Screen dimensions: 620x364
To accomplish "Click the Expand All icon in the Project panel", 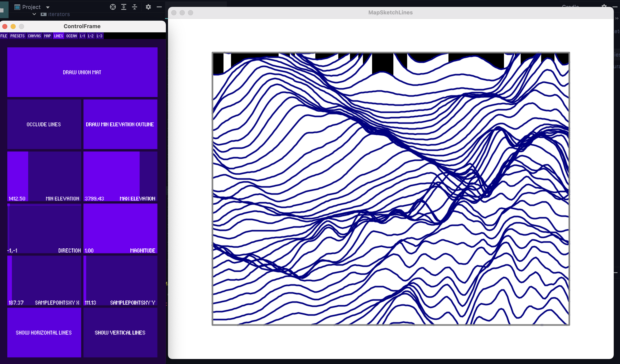I will click(124, 7).
